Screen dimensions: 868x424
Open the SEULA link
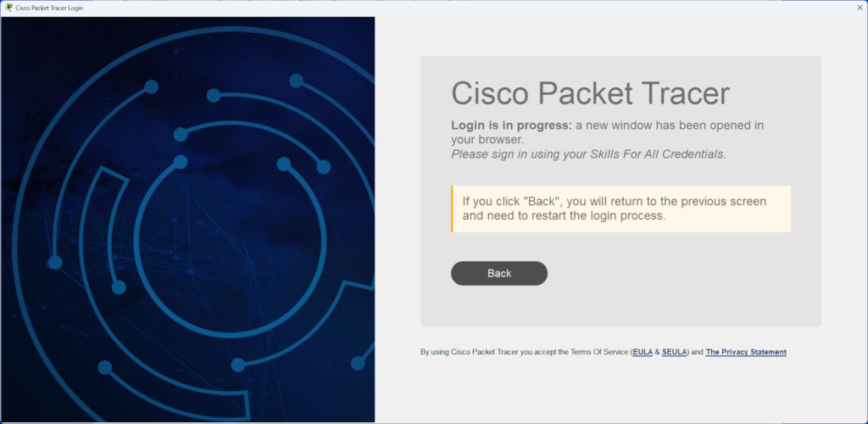pos(675,352)
